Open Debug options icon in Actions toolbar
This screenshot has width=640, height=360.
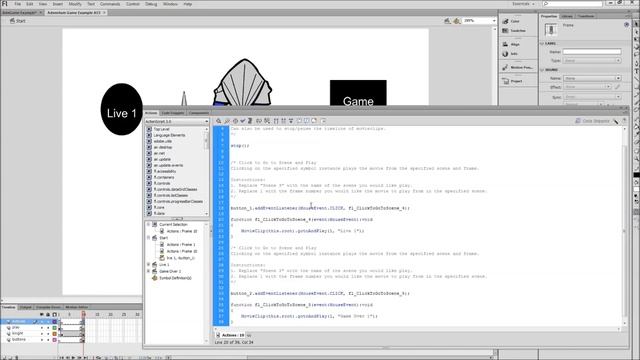[x=267, y=121]
